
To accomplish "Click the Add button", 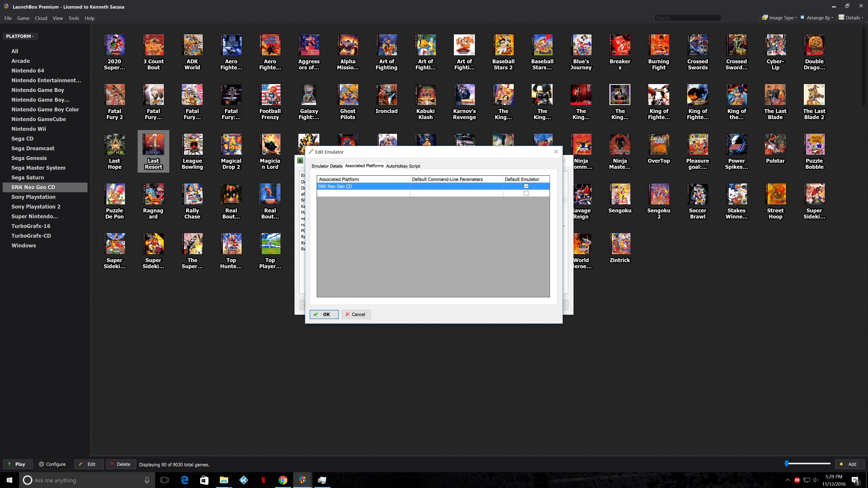I will (x=850, y=464).
